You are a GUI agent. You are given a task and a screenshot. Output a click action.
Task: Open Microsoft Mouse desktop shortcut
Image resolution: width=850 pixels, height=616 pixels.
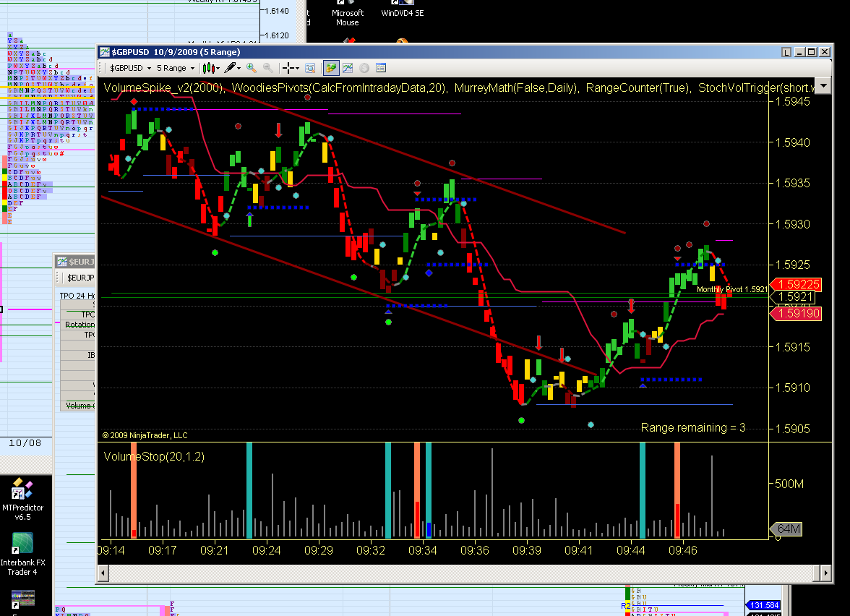pyautogui.click(x=348, y=14)
